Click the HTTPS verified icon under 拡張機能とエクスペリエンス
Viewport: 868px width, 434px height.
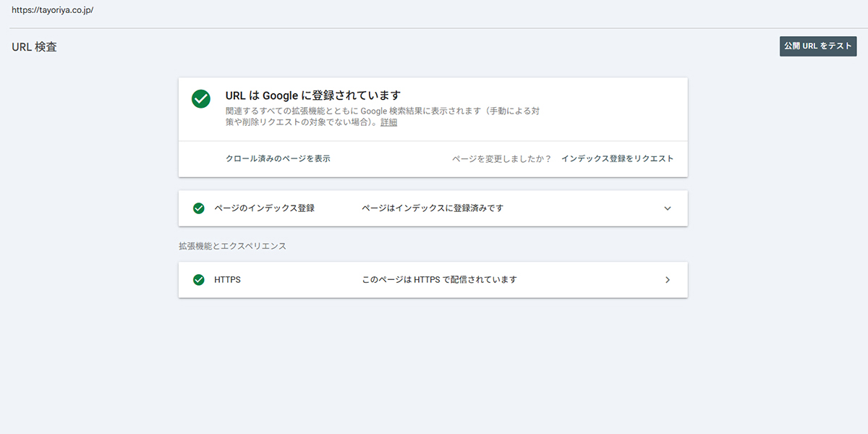coord(199,279)
